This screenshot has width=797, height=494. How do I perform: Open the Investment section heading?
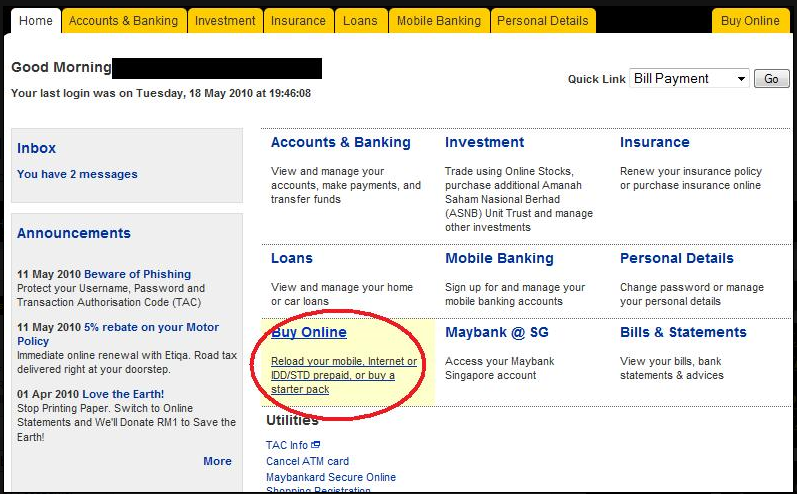tap(484, 142)
